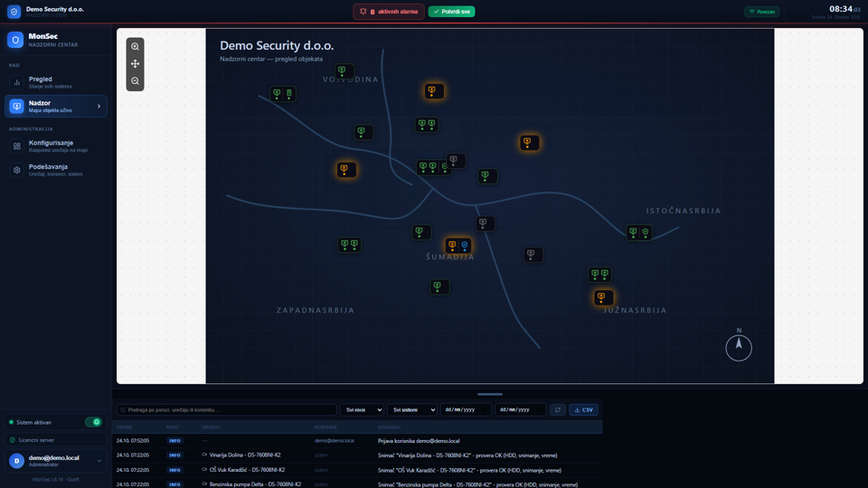
Task: Click the INFO badge in 07:52:05 row
Action: [175, 441]
